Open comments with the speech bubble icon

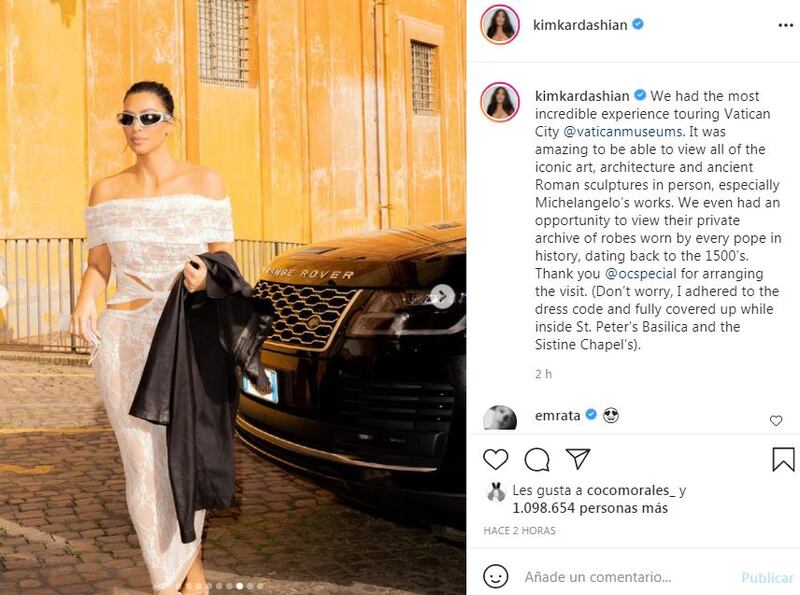[537, 460]
